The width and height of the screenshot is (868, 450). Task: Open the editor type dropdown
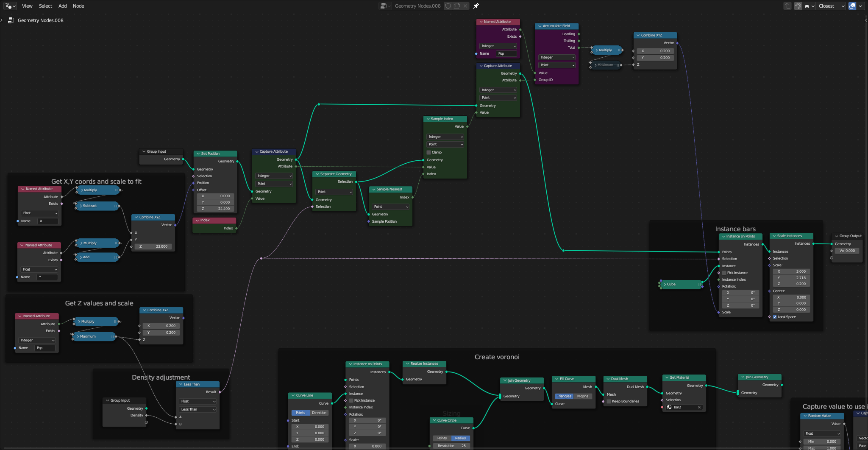point(10,6)
